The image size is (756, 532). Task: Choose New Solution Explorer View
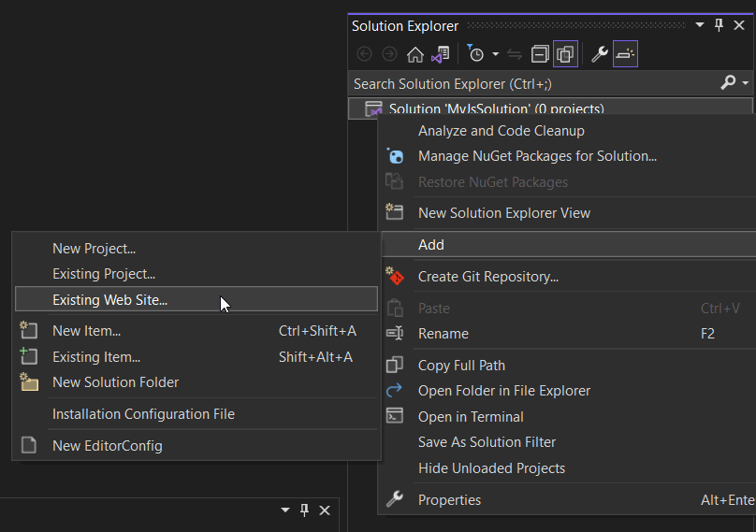(x=503, y=213)
